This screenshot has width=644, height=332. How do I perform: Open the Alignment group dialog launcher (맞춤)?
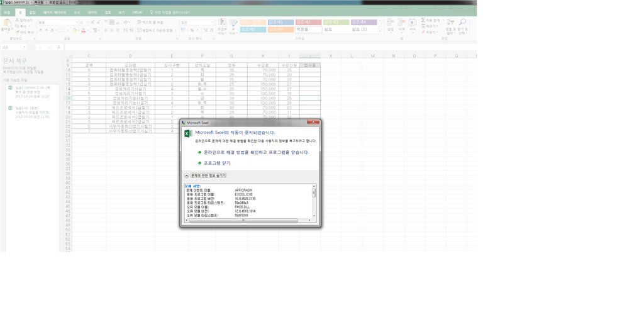point(177,38)
